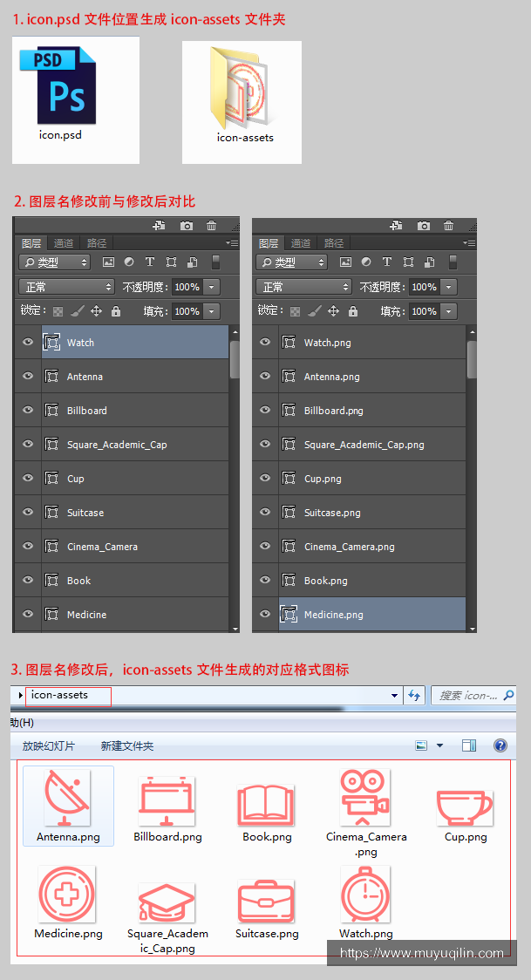Hide the Cinema_Camera.png layer
The width and height of the screenshot is (531, 980).
tap(265, 546)
